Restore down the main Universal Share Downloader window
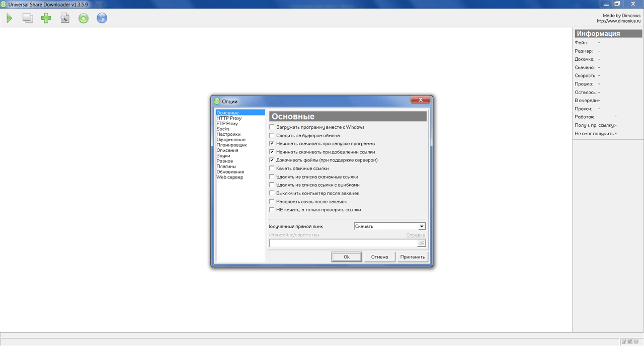This screenshot has width=644, height=346. [x=617, y=4]
